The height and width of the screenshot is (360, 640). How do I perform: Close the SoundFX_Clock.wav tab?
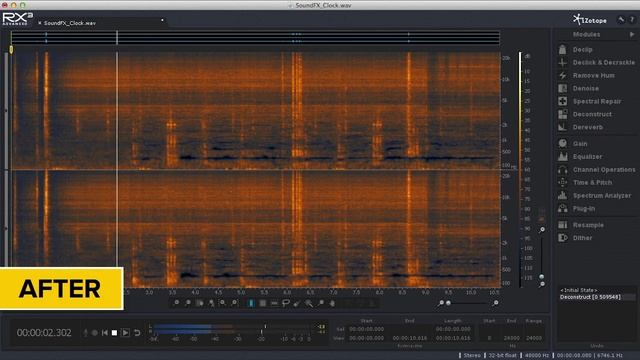[40, 23]
